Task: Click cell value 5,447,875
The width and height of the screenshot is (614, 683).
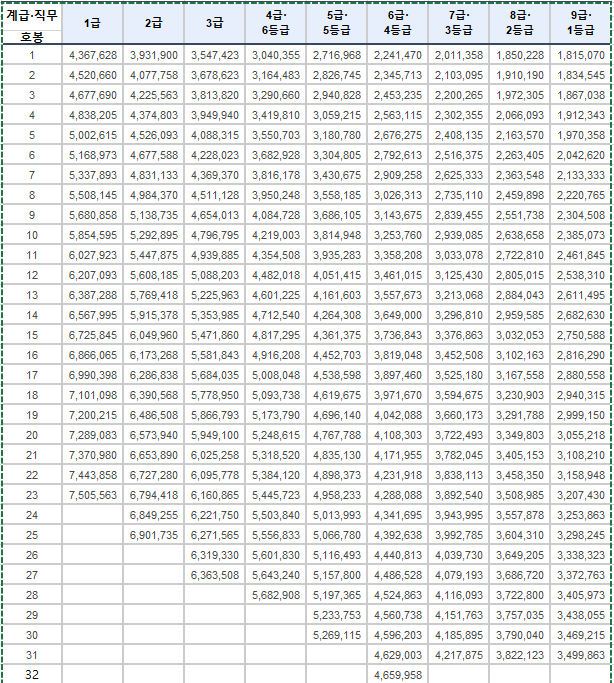Action: 153,256
